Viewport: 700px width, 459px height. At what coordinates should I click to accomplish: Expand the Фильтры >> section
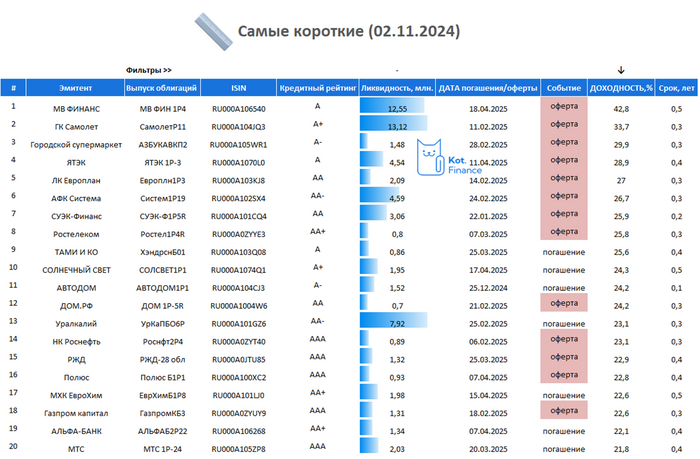point(148,70)
